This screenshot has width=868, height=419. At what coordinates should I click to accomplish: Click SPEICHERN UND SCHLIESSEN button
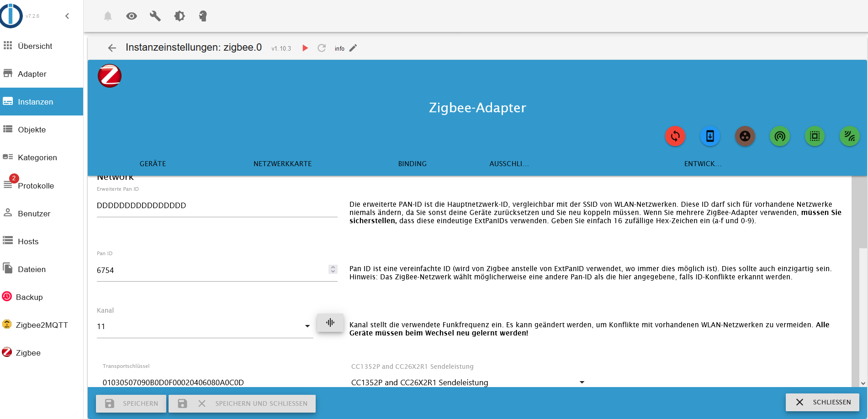click(x=242, y=403)
